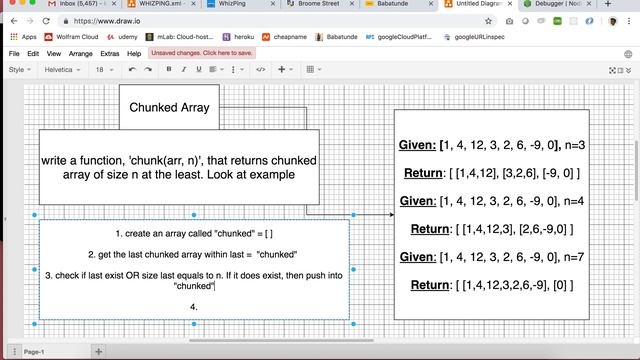Open the heroku bookmark
640x360 pixels.
[238, 37]
